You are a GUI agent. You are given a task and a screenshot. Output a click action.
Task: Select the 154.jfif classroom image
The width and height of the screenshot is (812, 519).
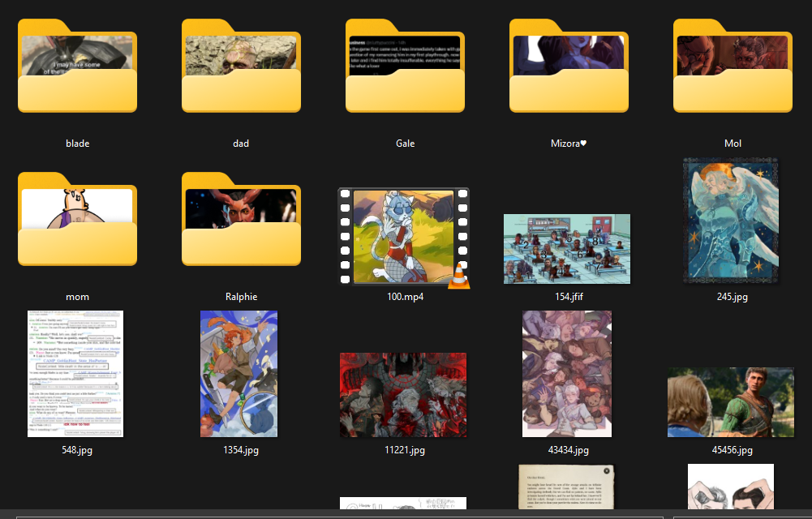[x=567, y=249]
